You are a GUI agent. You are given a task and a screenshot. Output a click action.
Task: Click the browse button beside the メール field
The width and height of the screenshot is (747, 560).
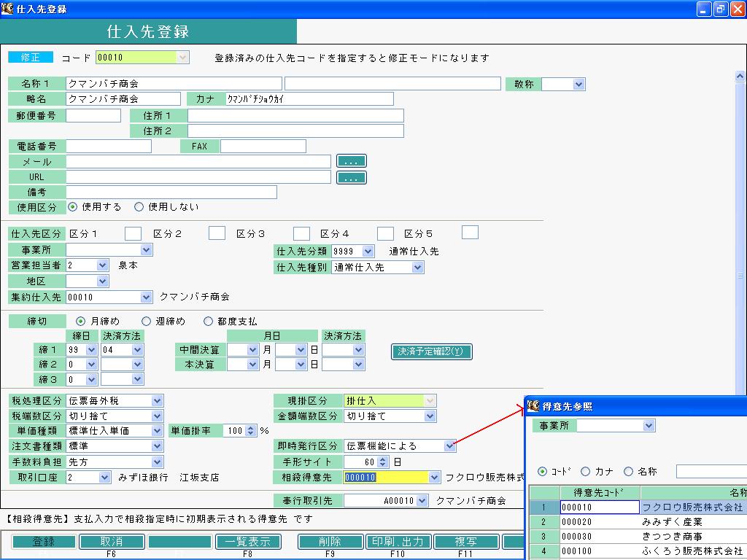tap(351, 161)
